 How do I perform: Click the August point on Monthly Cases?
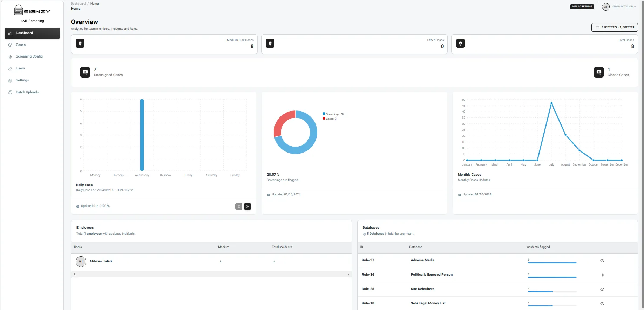[x=565, y=135]
